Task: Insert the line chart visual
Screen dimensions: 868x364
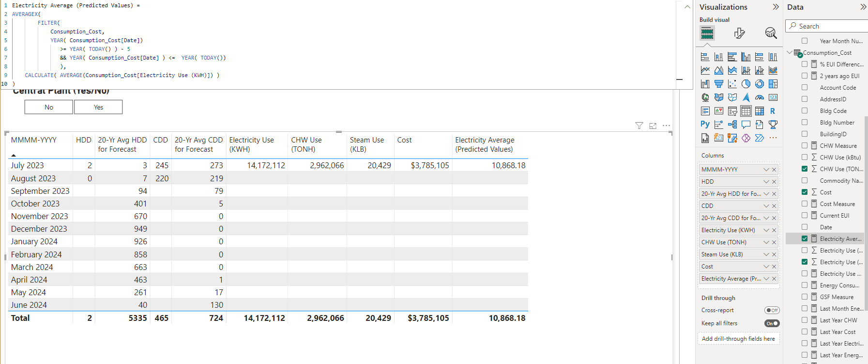Action: [705, 70]
